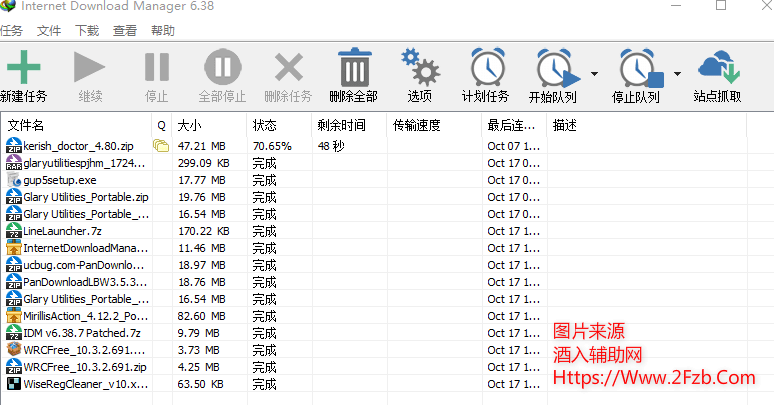Open the 帮助 menu
The width and height of the screenshot is (774, 405).
162,31
